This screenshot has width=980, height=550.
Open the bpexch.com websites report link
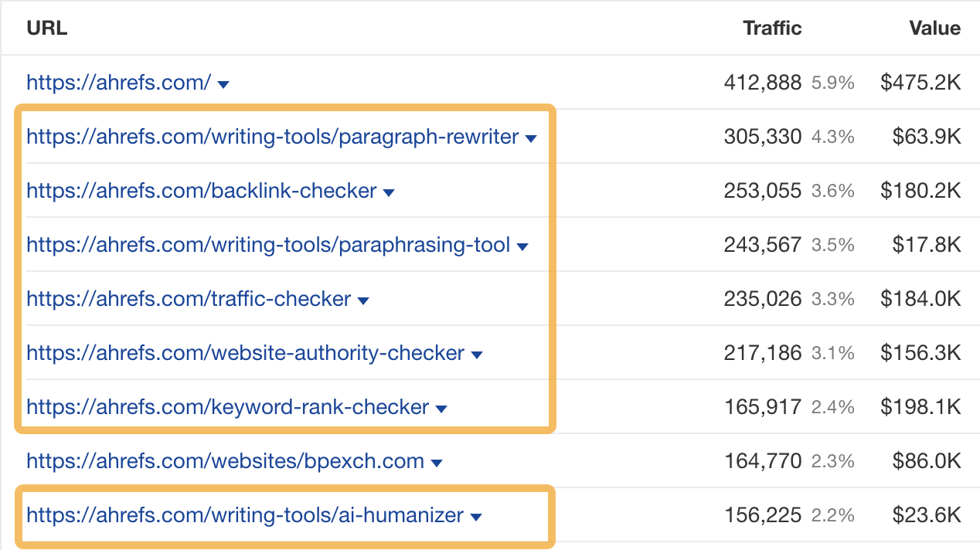click(x=226, y=461)
